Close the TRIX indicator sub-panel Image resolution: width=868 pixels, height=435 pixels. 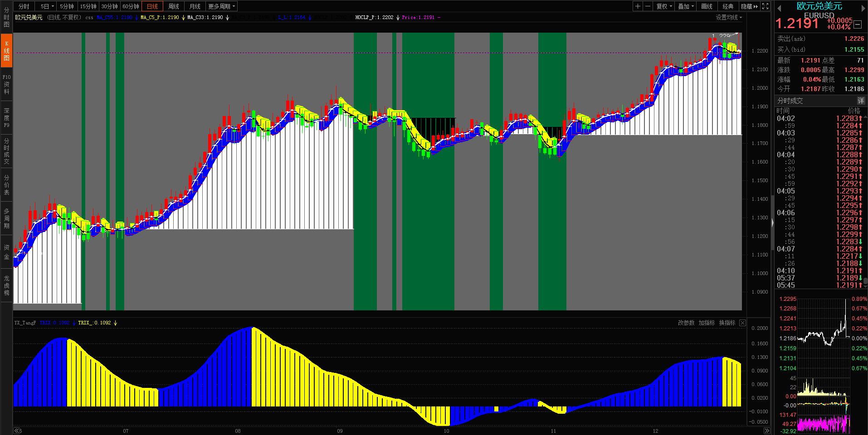742,323
